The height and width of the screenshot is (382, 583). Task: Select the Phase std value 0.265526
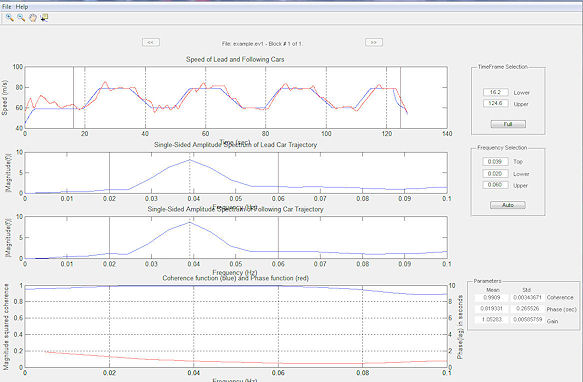(527, 309)
